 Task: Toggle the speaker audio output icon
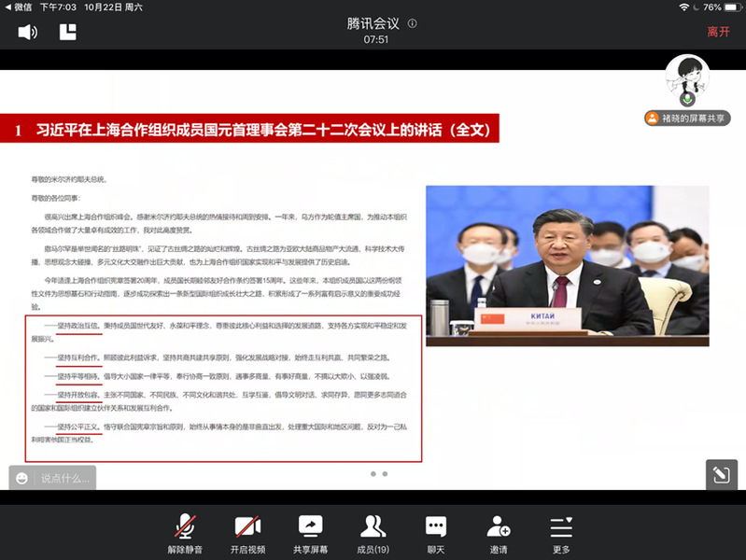(x=28, y=32)
